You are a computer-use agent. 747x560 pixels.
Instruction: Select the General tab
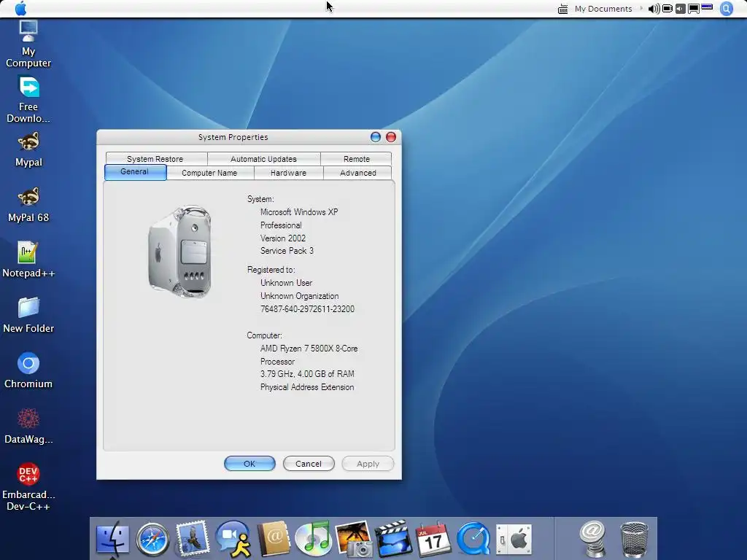point(135,172)
